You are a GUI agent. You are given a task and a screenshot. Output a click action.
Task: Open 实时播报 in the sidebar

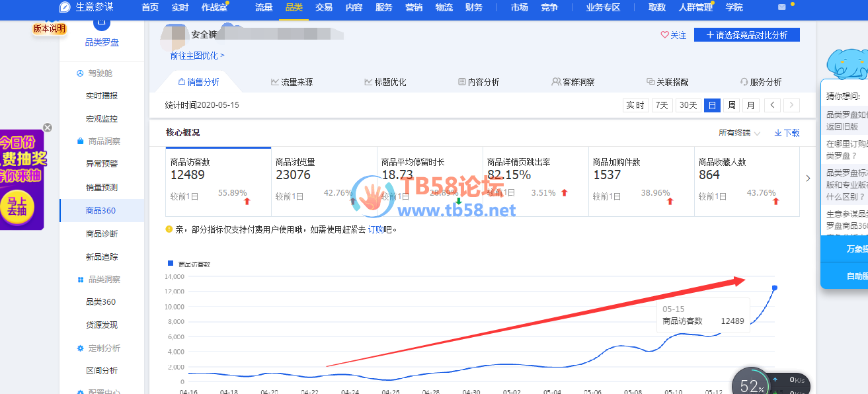pos(102,96)
